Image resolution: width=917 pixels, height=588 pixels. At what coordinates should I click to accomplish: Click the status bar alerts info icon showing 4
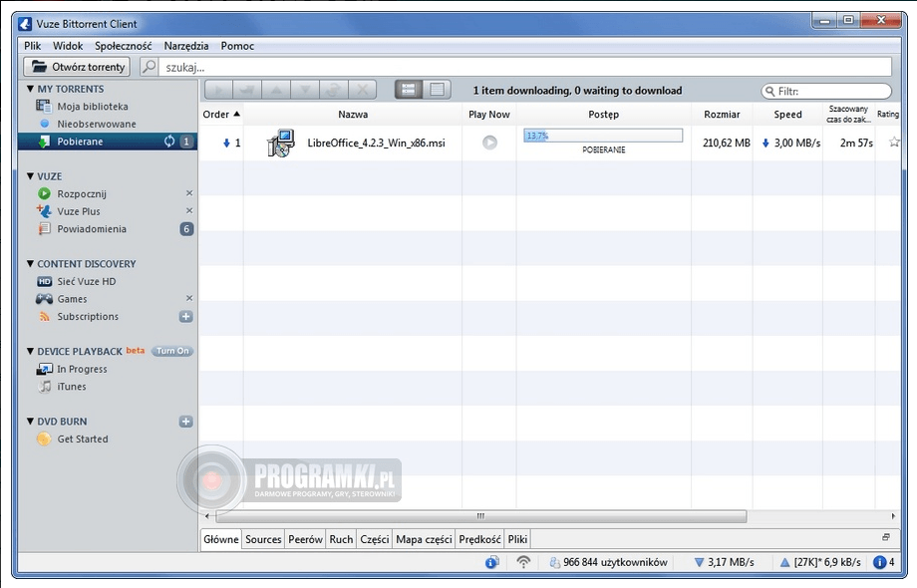[879, 562]
